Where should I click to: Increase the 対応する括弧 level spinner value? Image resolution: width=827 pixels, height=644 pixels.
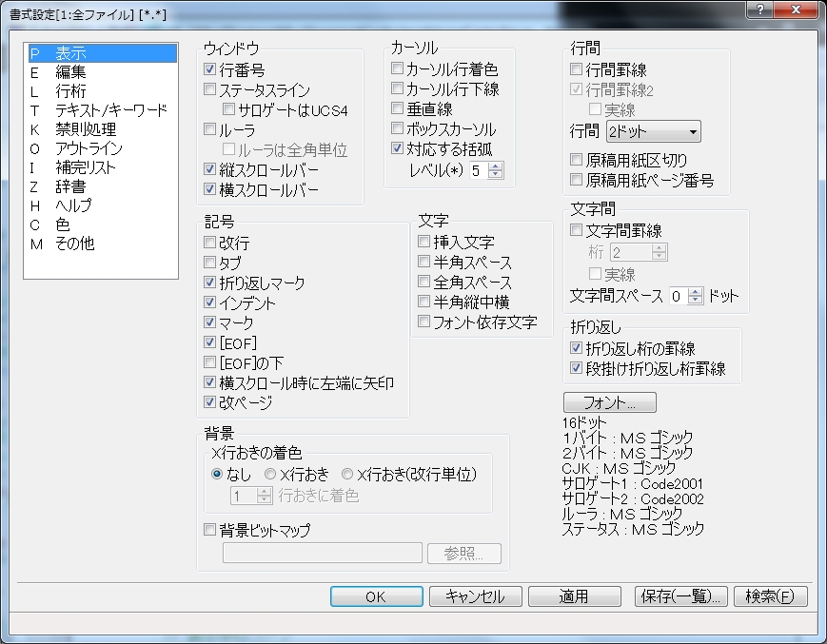point(495,166)
